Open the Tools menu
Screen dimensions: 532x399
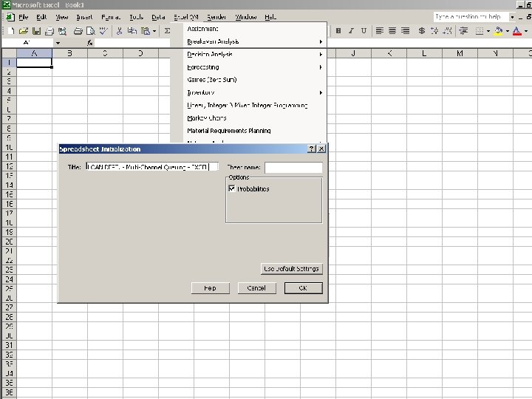coord(136,17)
